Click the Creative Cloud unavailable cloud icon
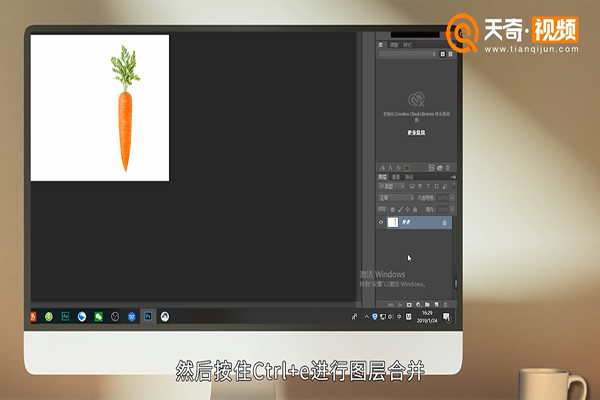Image resolution: width=600 pixels, height=400 pixels. click(x=416, y=99)
